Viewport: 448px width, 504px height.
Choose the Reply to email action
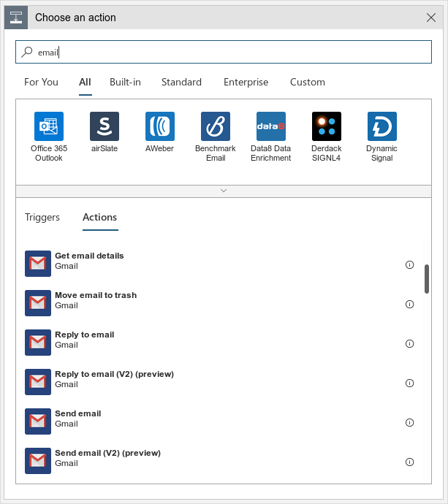85,340
